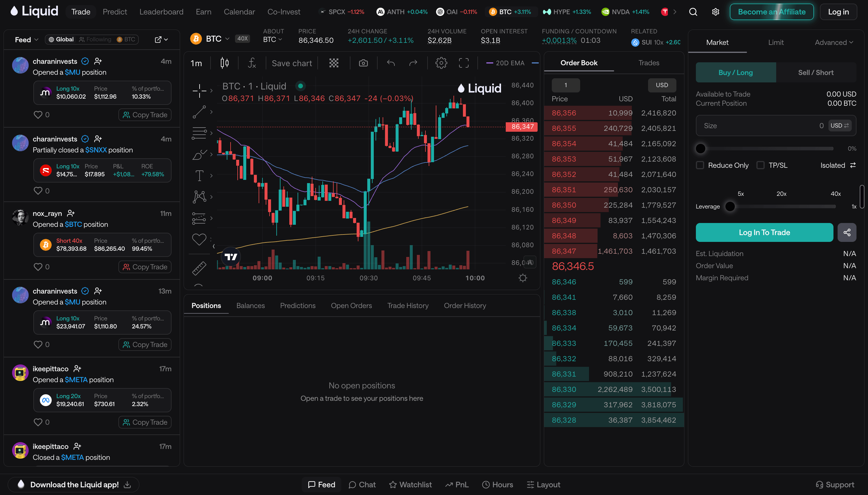Open the Advanced order types dropdown
The height and width of the screenshot is (495, 868).
coord(834,43)
